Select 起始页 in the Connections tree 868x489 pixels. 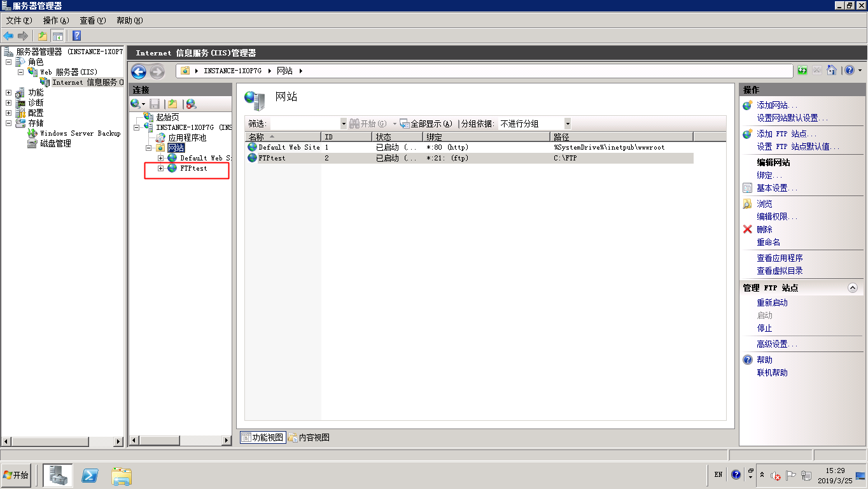pyautogui.click(x=167, y=117)
